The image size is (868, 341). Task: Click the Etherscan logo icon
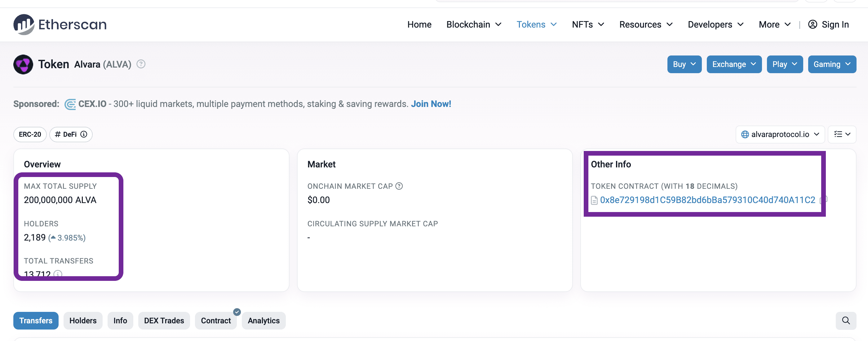tap(24, 24)
